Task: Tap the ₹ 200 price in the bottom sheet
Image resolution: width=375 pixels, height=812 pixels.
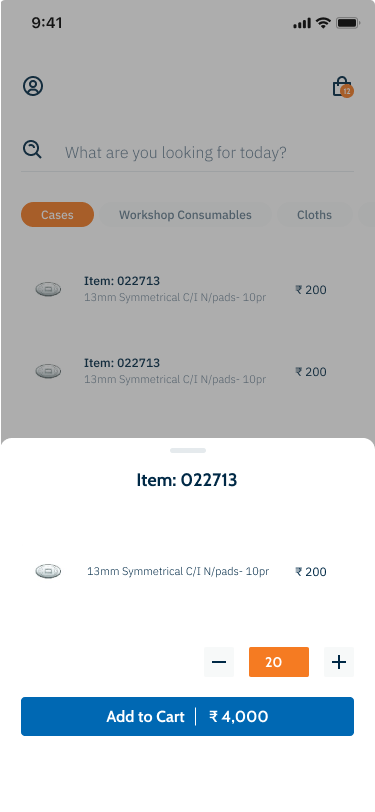Action: click(x=311, y=572)
